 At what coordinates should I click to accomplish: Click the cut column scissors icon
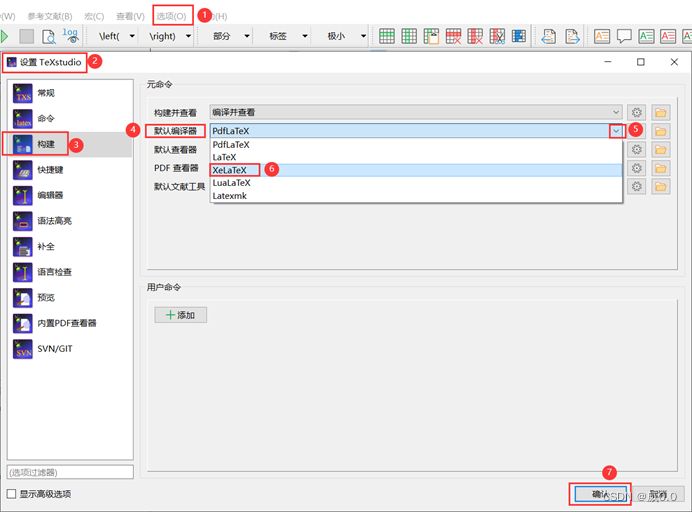(x=497, y=36)
